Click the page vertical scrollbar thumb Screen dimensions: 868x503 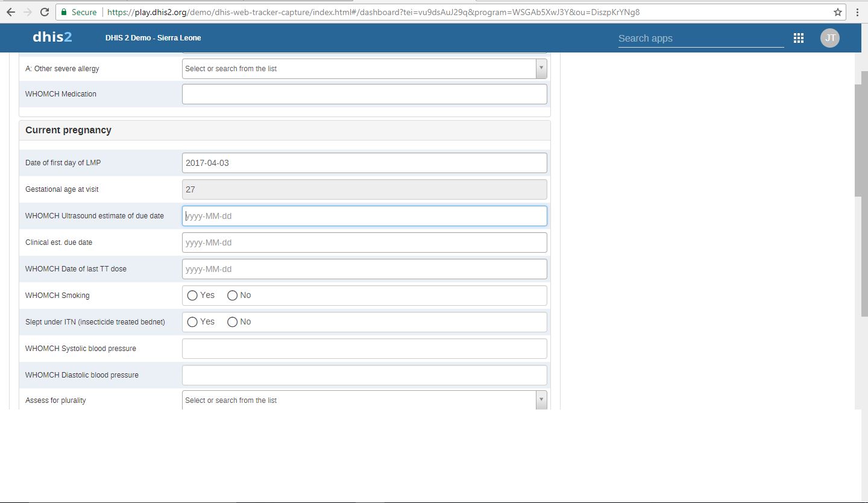[861, 139]
